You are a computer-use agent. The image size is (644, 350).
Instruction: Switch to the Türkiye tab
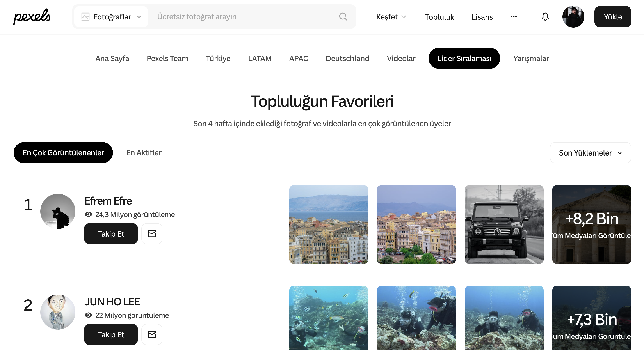(218, 58)
